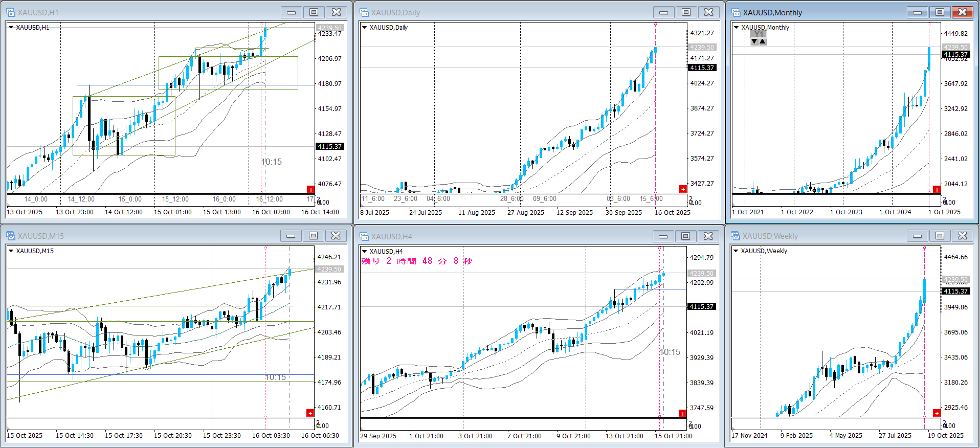Maximize the XAUUSD,Daily chart window
Viewport: 980px width, 448px height.
click(686, 12)
